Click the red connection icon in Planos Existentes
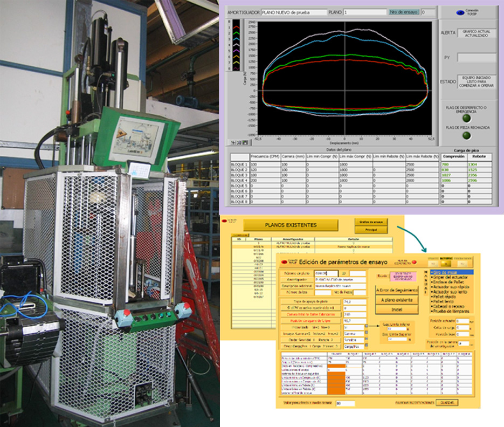Image resolution: width=504 pixels, height=427 pixels. (x=224, y=221)
